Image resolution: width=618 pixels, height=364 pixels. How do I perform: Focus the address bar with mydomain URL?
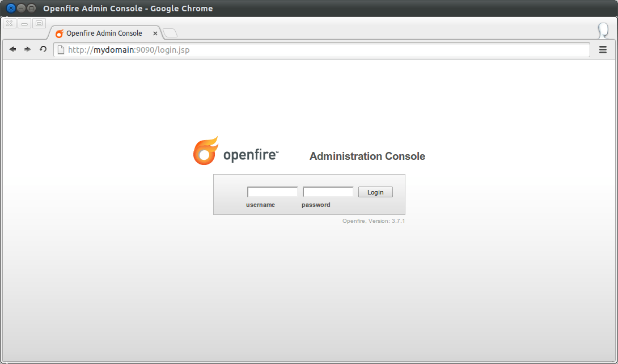[321, 50]
